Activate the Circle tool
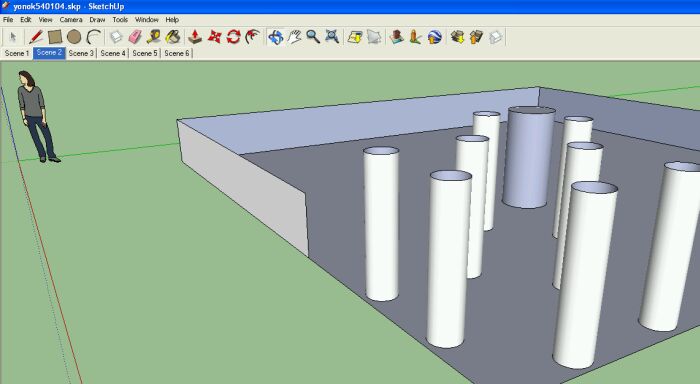 pos(74,37)
